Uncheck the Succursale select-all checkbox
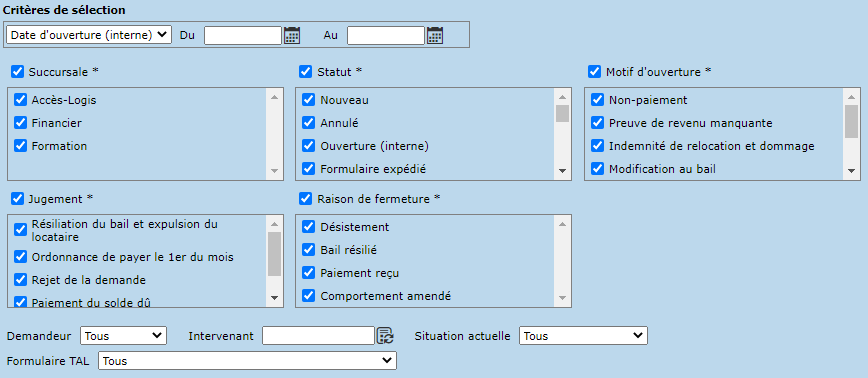 (18, 71)
